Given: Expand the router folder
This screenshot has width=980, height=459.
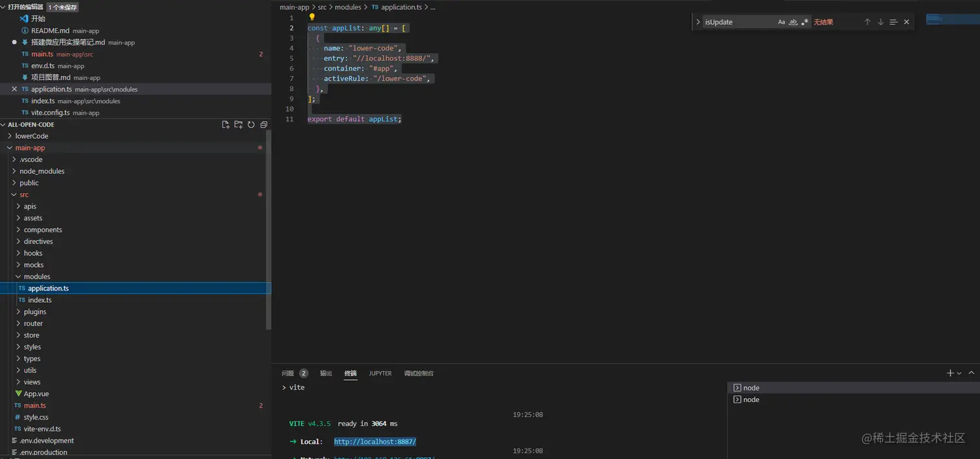Looking at the screenshot, I should pos(135,324).
